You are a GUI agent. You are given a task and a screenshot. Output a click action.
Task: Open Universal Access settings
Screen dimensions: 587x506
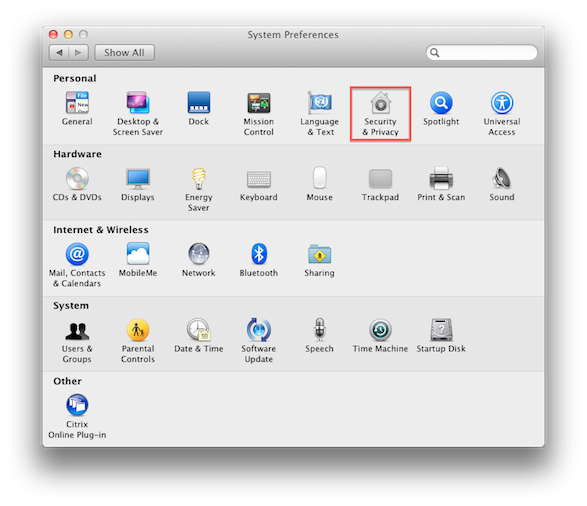502,114
